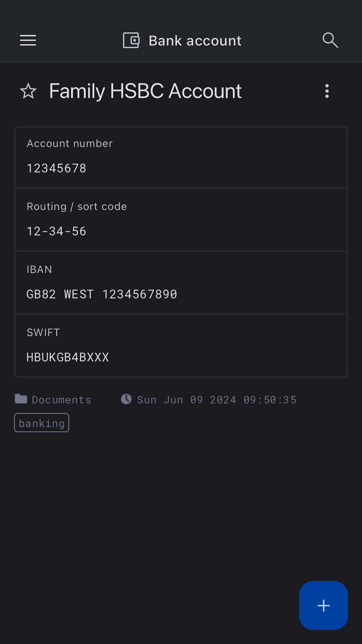Image resolution: width=362 pixels, height=644 pixels.
Task: Toggle the favorite star for Family HSBC Account
Action: [28, 91]
